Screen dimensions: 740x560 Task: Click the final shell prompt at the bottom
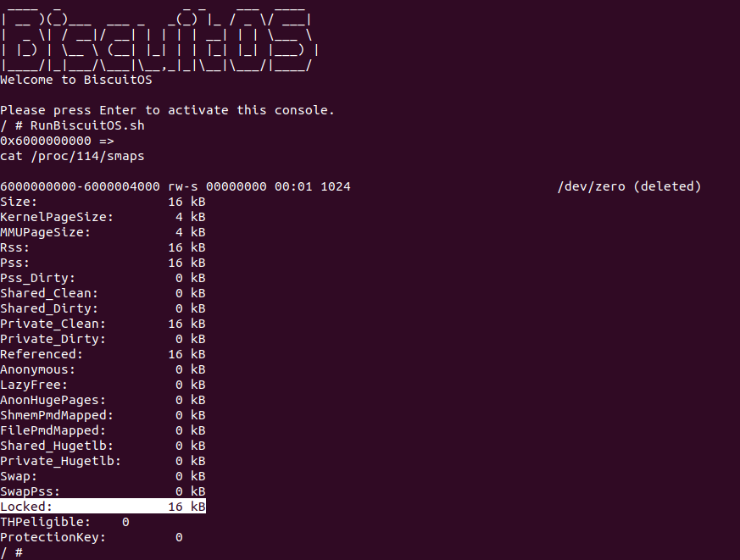[x=12, y=552]
